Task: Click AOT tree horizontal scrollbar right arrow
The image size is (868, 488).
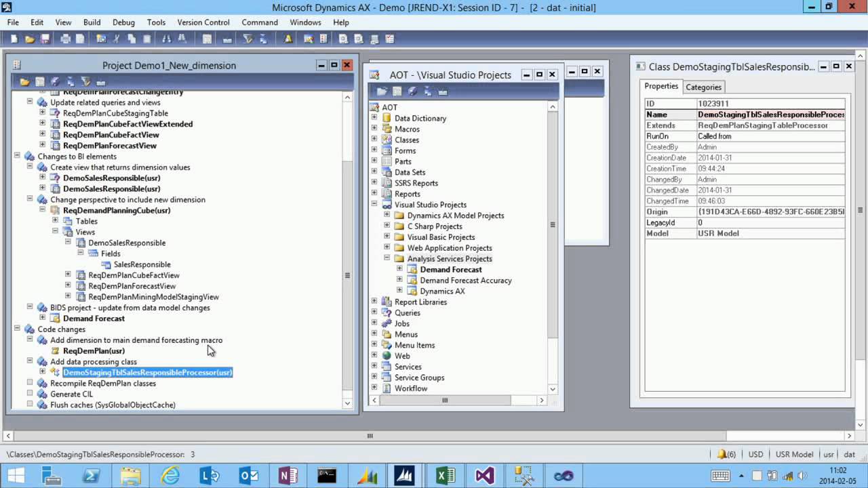Action: [541, 400]
